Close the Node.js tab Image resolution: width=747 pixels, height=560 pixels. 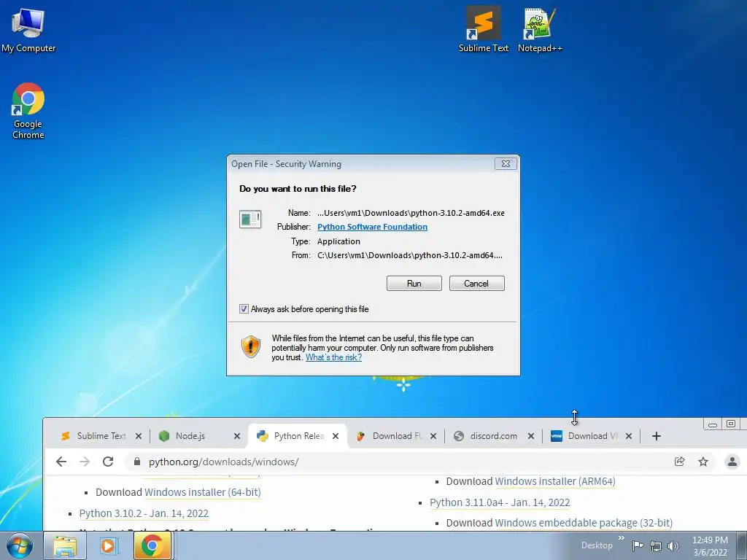pyautogui.click(x=237, y=436)
